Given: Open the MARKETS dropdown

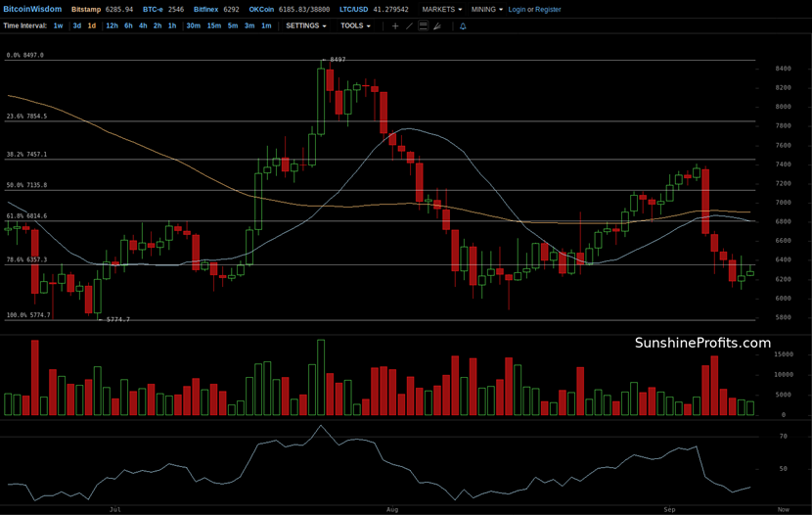Looking at the screenshot, I should pos(442,9).
